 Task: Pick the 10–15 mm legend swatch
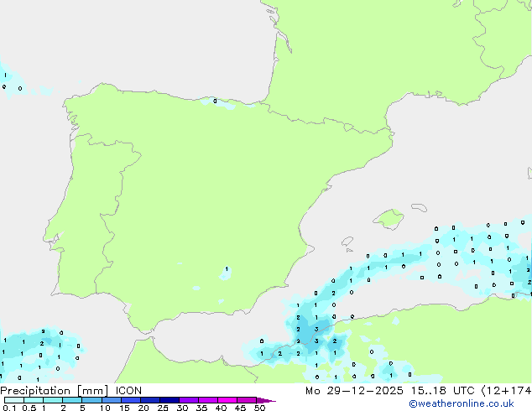point(111,400)
